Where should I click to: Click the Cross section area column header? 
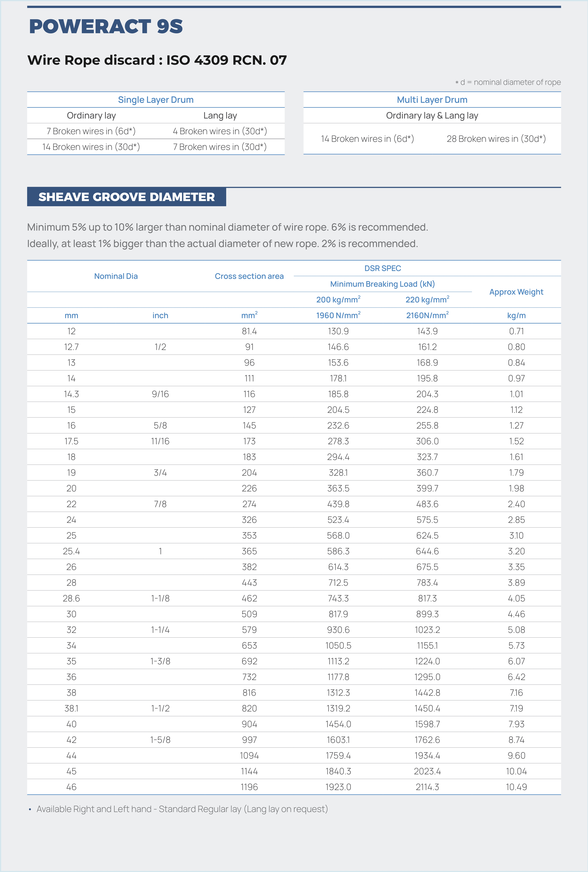coord(249,276)
